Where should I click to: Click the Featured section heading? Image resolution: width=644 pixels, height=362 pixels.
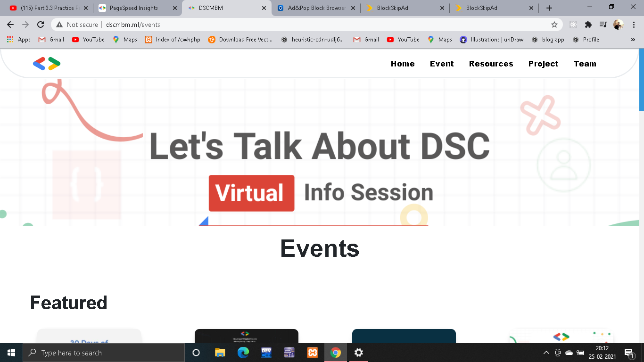[69, 303]
